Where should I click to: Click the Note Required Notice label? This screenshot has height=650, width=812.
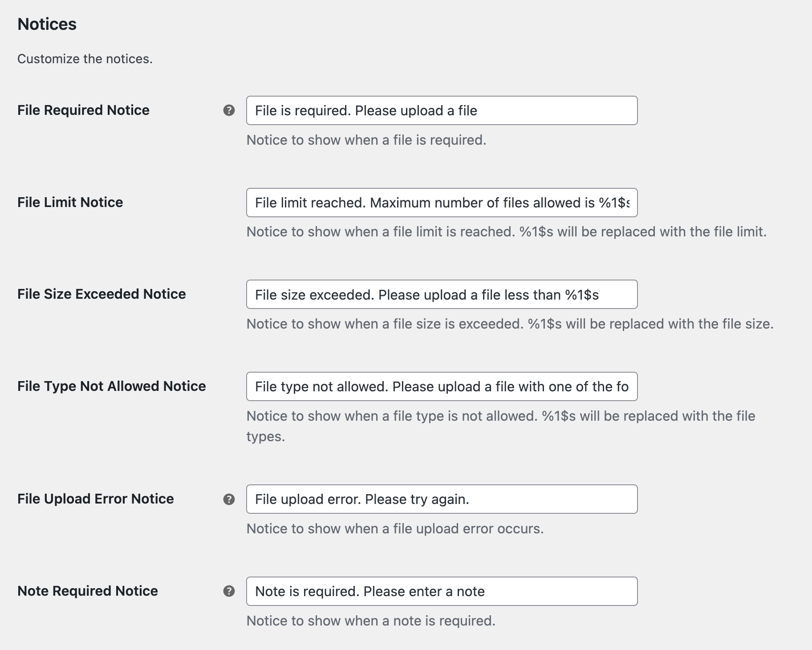coord(87,591)
